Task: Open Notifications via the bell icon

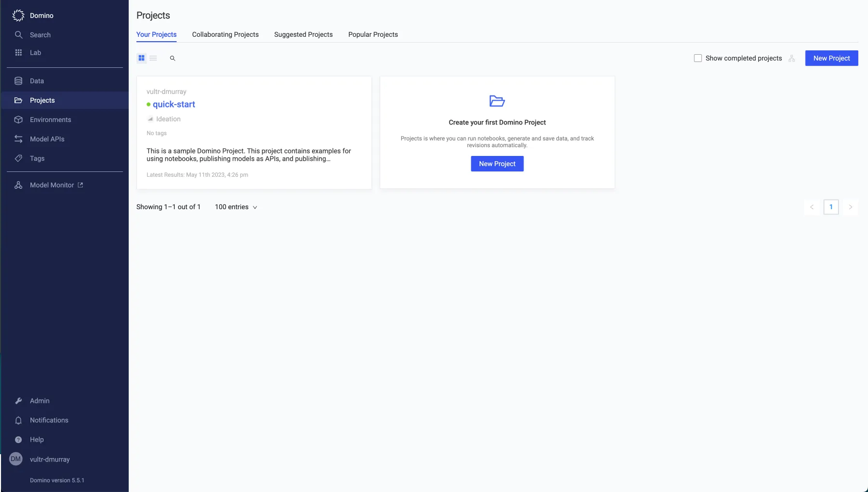Action: pyautogui.click(x=18, y=420)
